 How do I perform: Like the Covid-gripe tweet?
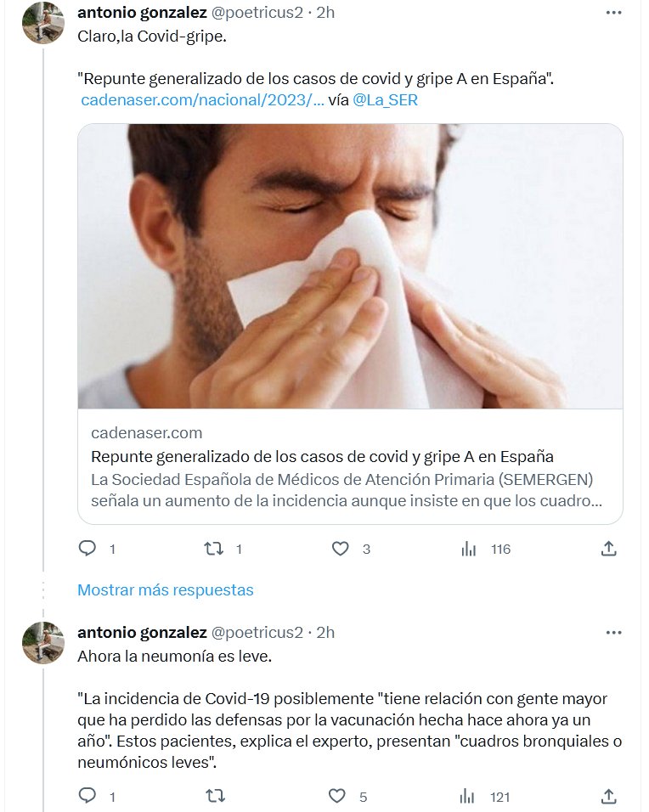tap(340, 550)
